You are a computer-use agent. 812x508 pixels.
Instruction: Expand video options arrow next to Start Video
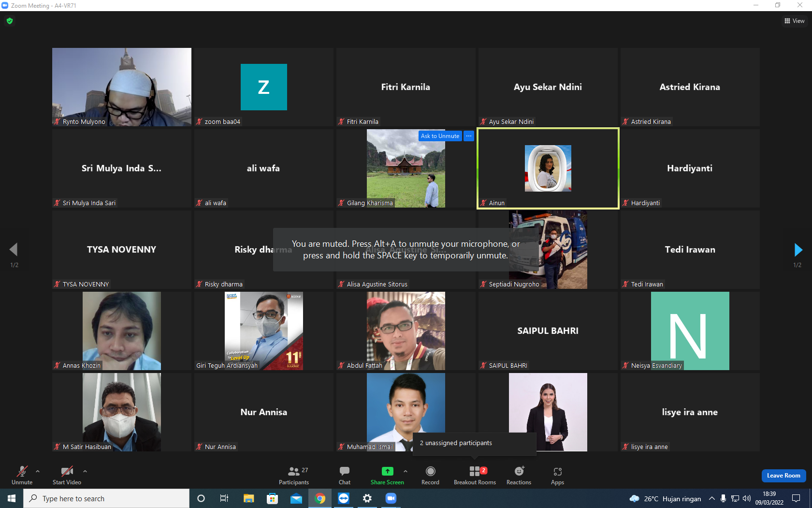pyautogui.click(x=85, y=471)
